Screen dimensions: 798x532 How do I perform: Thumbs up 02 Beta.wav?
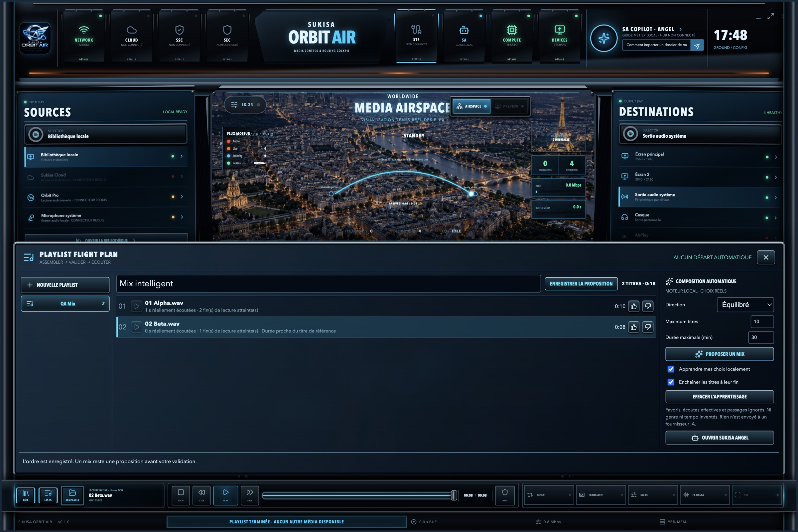(x=633, y=327)
